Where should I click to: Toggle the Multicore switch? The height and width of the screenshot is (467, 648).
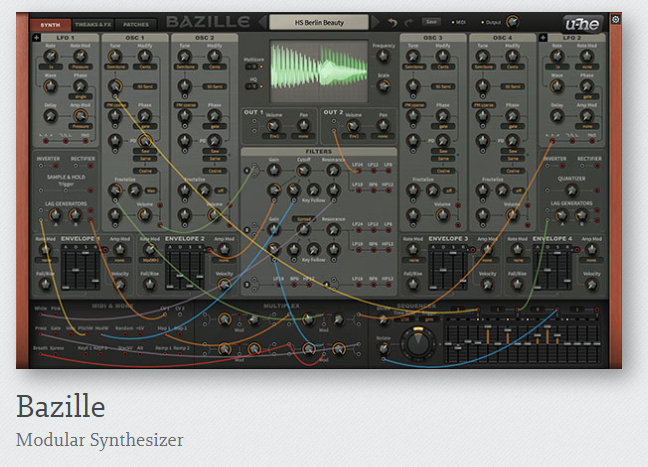pos(252,66)
